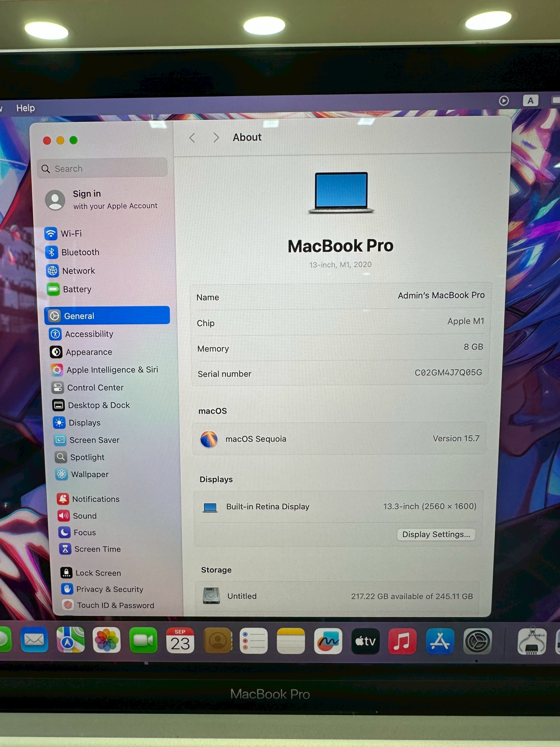Launch FaceTime from the Dock
The image size is (560, 747).
(x=143, y=640)
